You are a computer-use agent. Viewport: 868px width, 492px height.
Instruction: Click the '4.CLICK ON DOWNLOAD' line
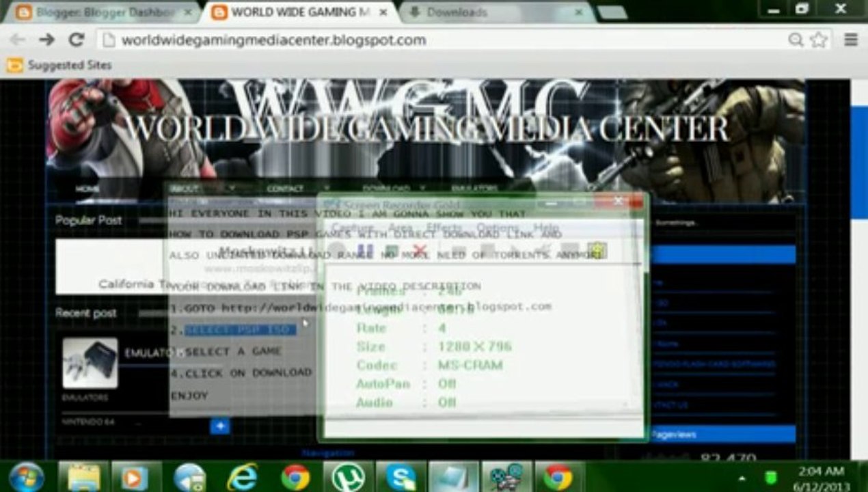[241, 373]
